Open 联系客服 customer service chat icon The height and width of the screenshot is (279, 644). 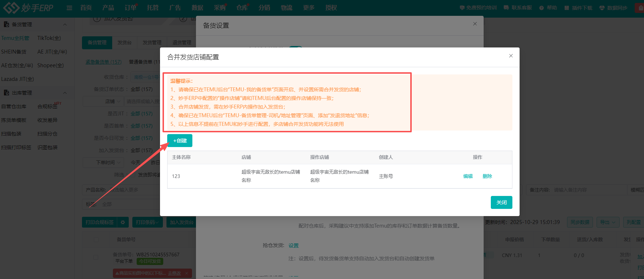(506, 8)
